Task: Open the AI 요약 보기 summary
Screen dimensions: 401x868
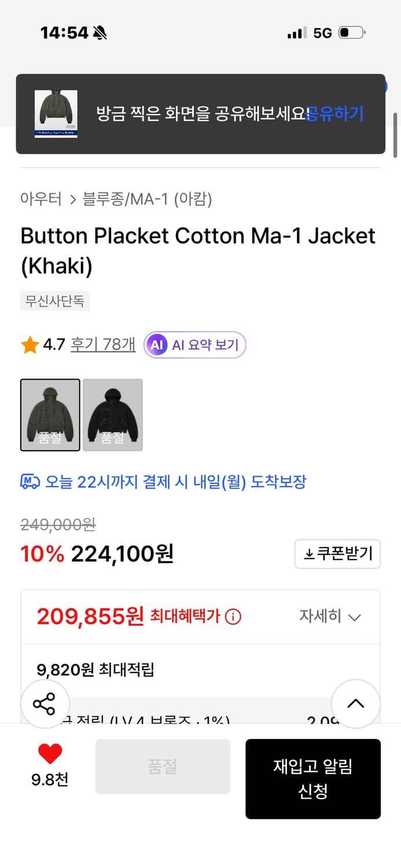Action: click(194, 344)
